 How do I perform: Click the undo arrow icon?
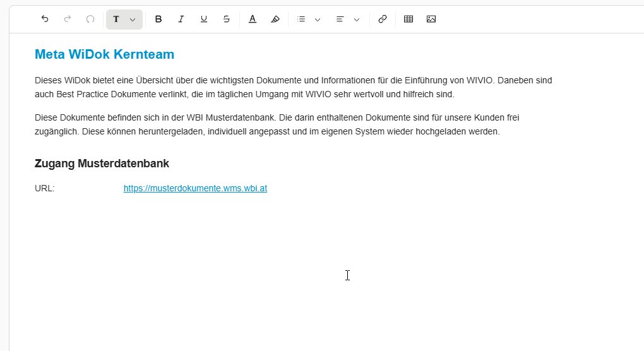(x=45, y=19)
